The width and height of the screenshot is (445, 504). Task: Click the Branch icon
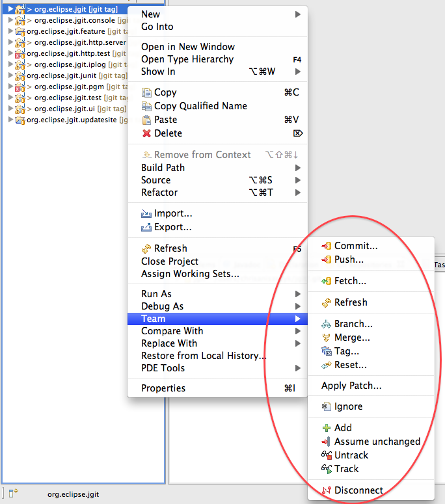326,324
